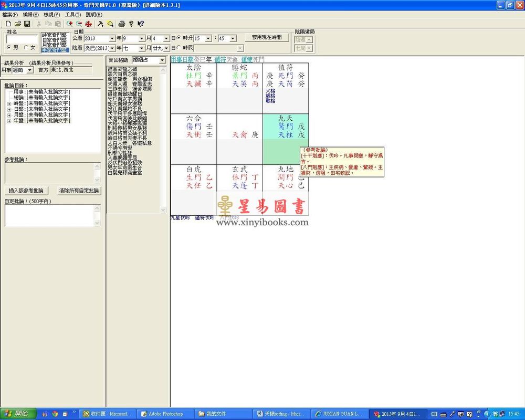
Task: Expand the 時盤 tree node
Action: coord(9,103)
